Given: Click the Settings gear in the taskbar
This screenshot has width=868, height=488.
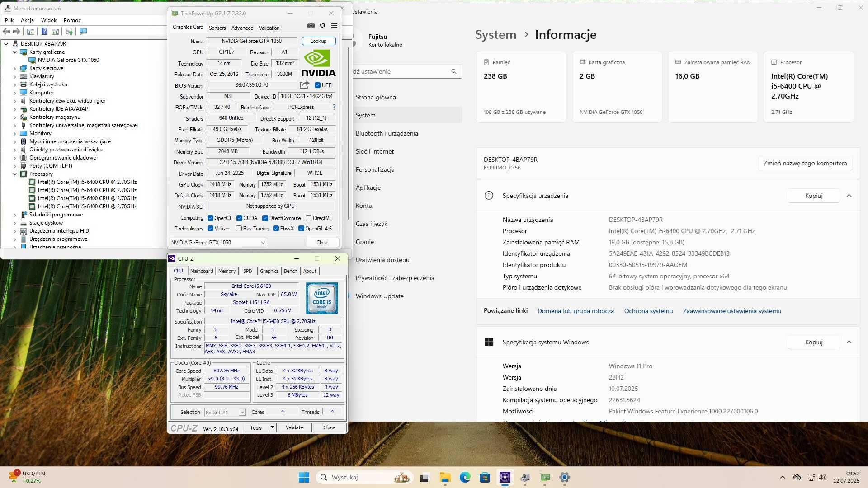Looking at the screenshot, I should click(565, 477).
